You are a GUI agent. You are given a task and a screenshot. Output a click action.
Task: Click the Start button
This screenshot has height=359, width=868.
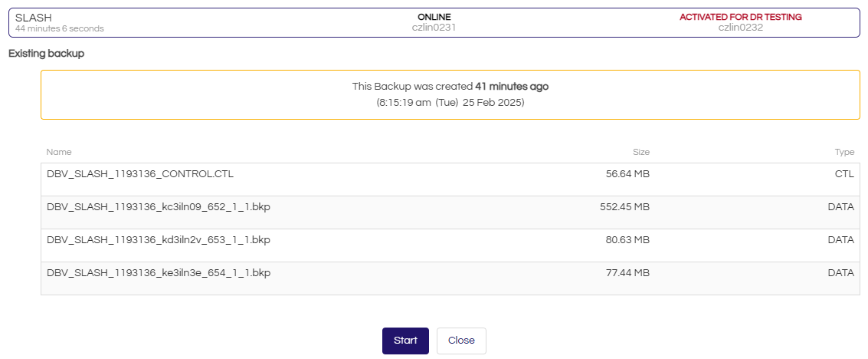tap(405, 341)
